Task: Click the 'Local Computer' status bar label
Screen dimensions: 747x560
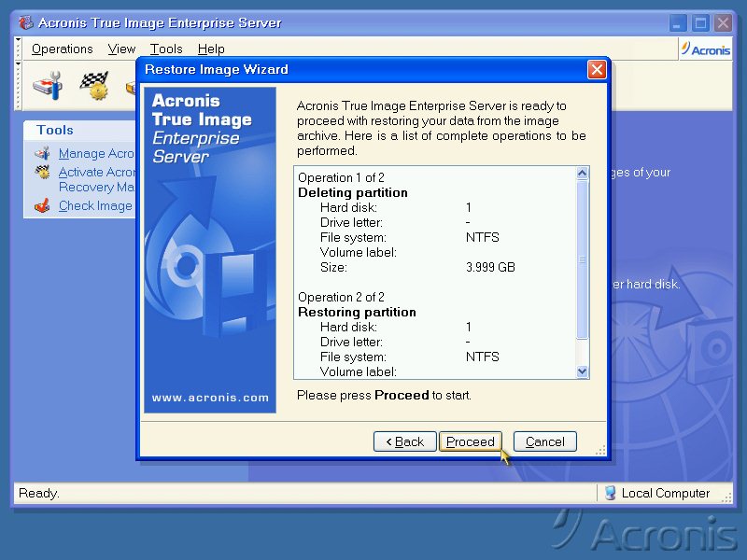Action: coord(666,493)
